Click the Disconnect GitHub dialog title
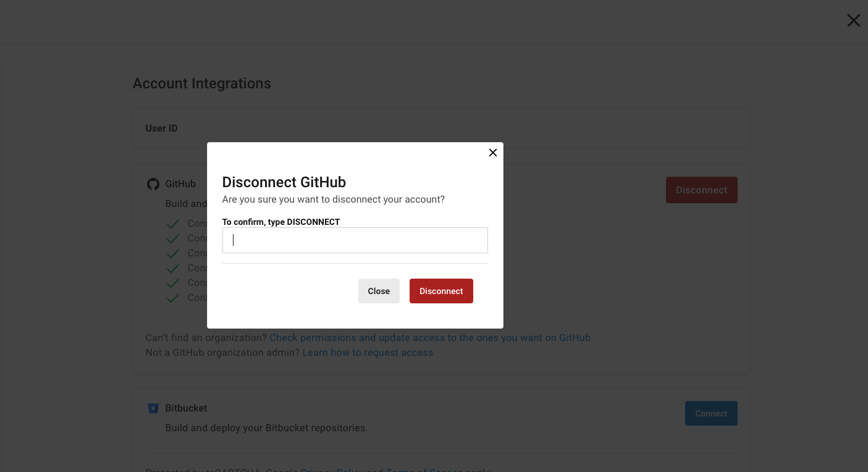 (x=284, y=182)
